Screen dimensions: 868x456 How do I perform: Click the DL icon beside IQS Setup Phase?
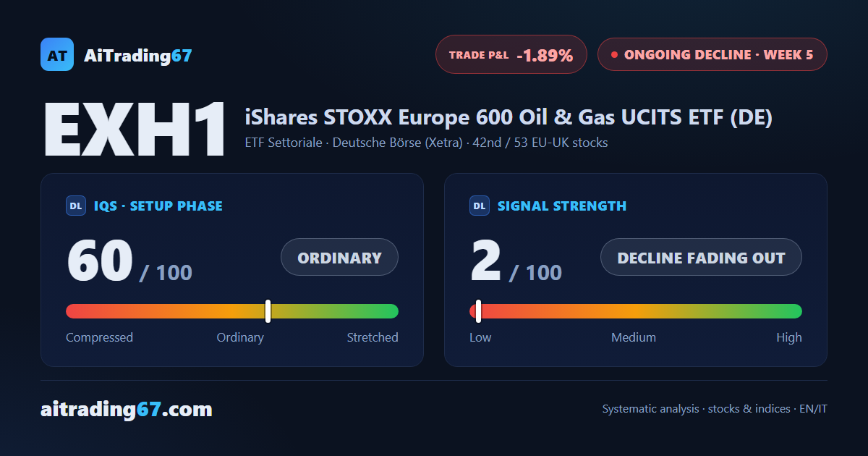(76, 206)
